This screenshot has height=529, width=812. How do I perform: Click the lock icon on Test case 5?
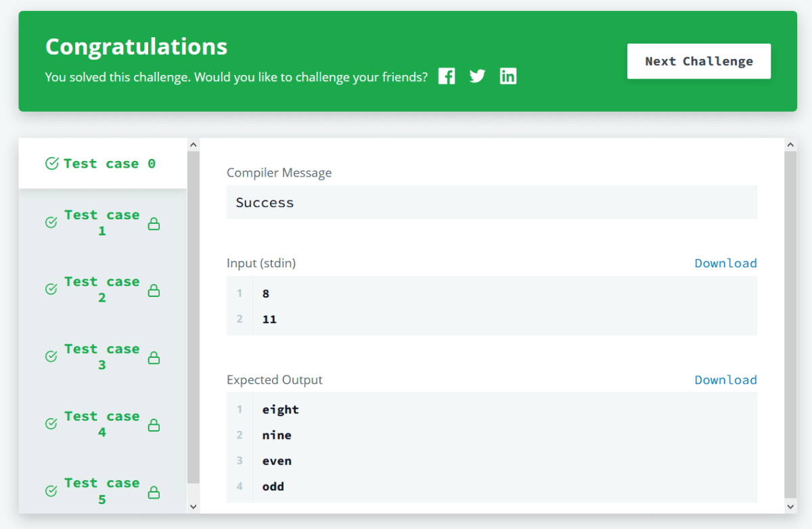click(154, 491)
